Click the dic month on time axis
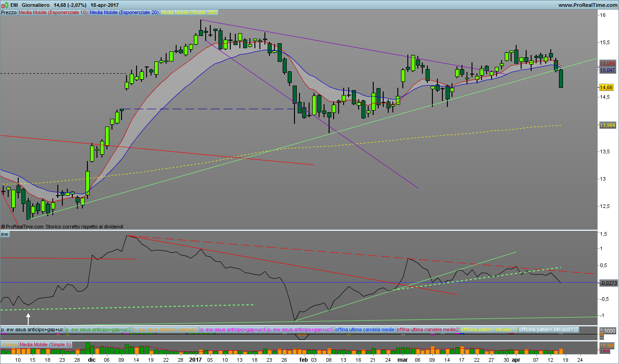Image resolution: width=619 pixels, height=364 pixels. (91, 359)
